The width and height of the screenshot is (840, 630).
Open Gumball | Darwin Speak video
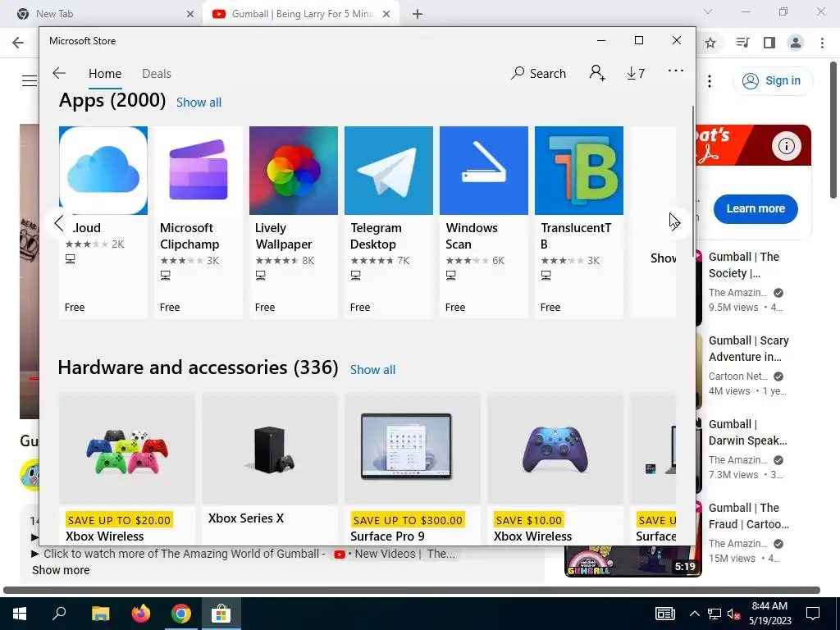pyautogui.click(x=747, y=432)
